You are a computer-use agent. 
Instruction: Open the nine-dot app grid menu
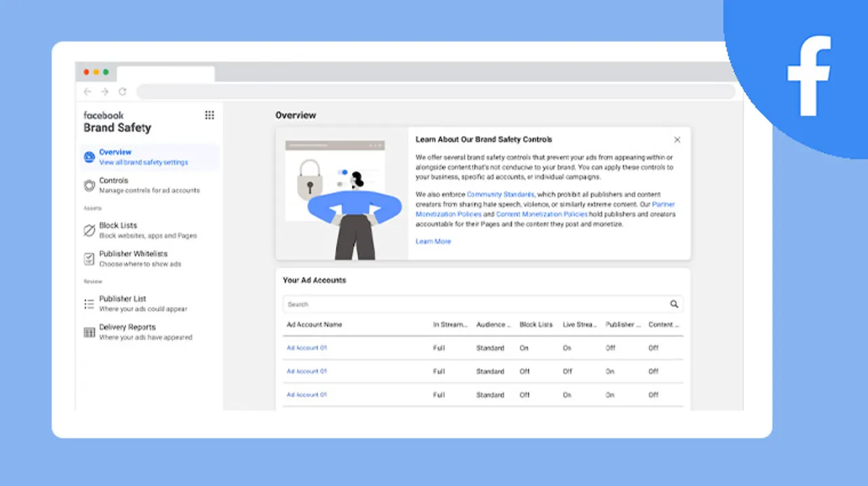click(210, 115)
